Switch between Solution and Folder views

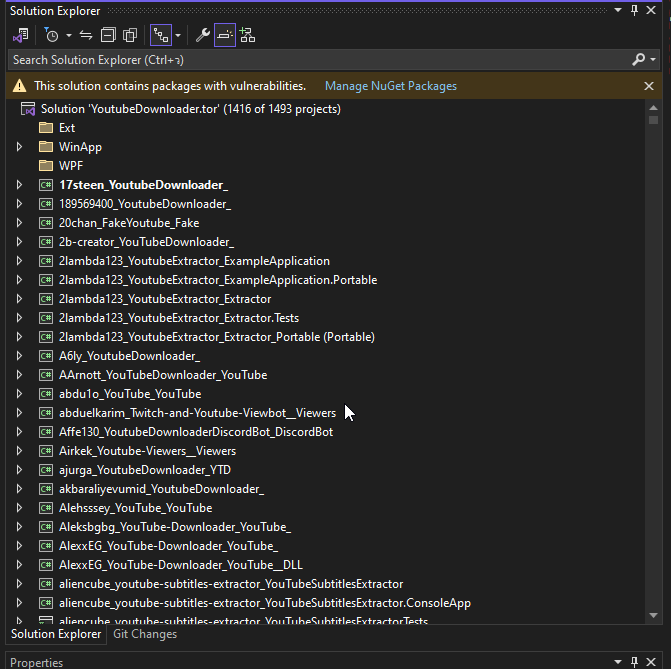coord(21,35)
